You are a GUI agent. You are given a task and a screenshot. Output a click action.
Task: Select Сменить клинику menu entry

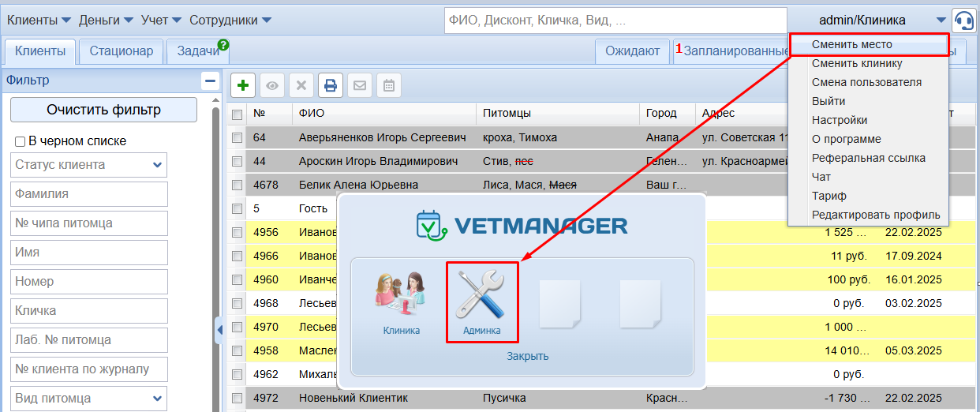868,63
